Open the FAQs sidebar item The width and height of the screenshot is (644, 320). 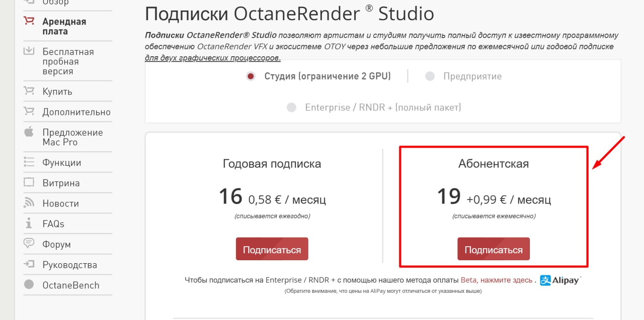[x=53, y=224]
